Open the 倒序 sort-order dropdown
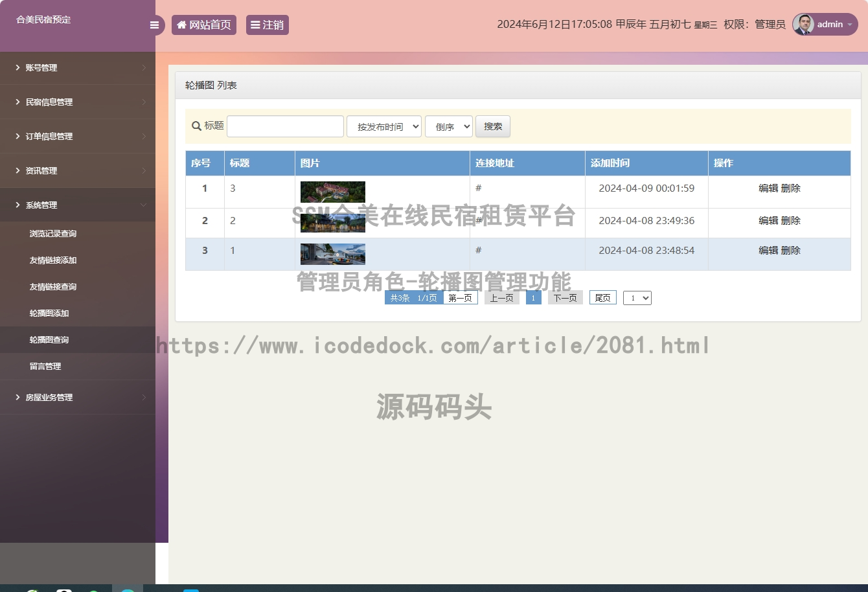 (449, 126)
